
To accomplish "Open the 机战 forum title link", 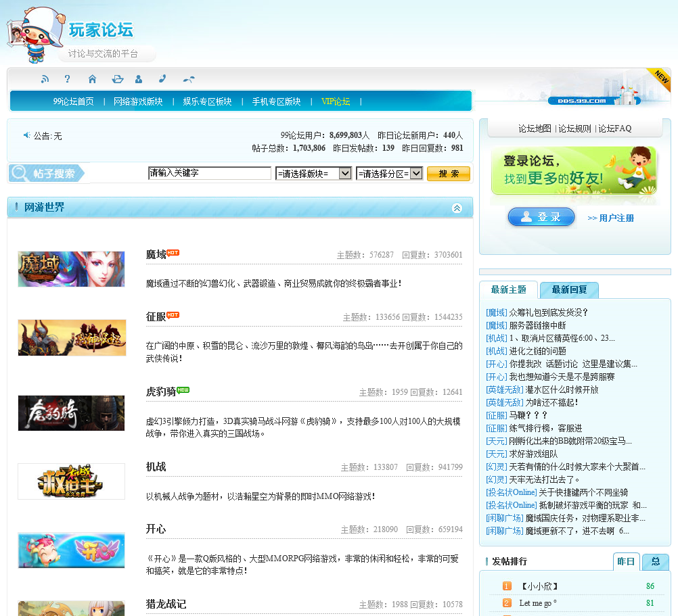I will click(x=156, y=467).
